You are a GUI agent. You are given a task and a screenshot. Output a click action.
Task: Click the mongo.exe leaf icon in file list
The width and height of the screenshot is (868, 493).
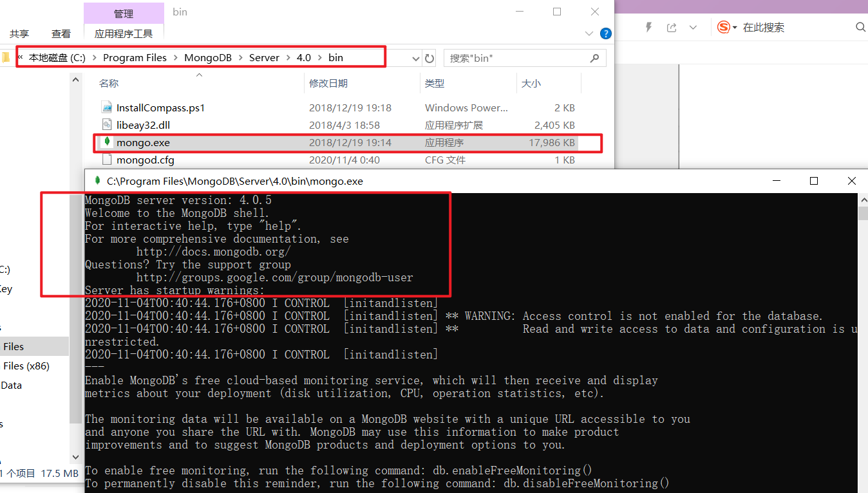[107, 142]
